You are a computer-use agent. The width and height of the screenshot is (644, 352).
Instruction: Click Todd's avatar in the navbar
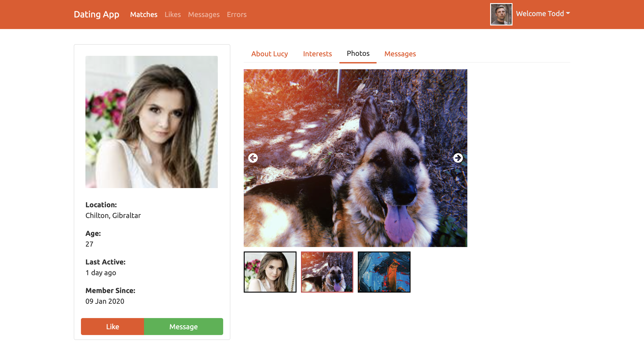click(501, 14)
